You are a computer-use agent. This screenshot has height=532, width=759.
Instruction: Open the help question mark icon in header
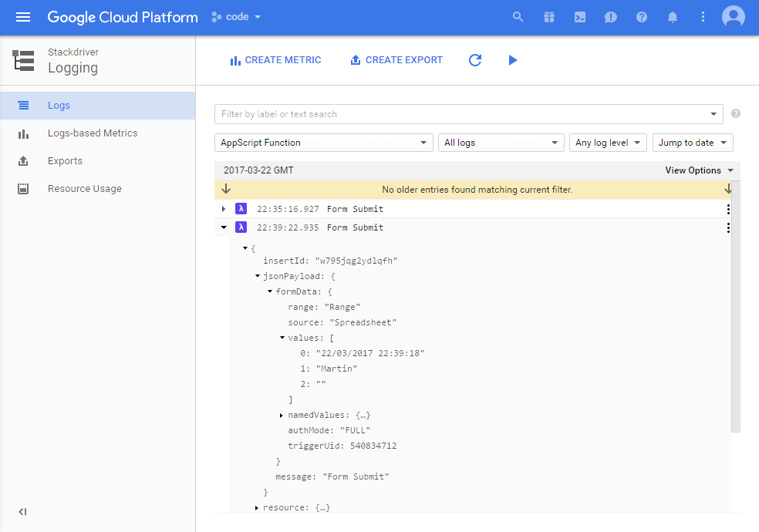pyautogui.click(x=642, y=18)
